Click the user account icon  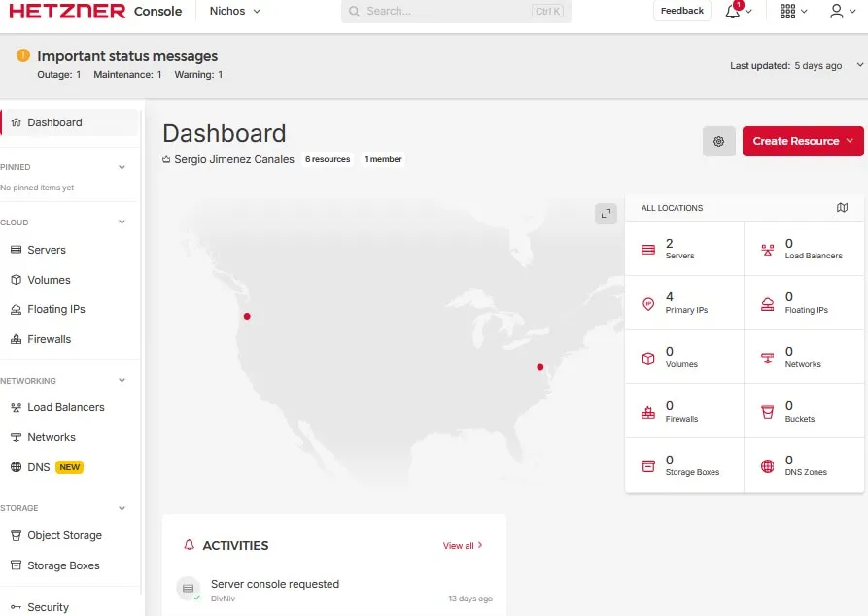click(837, 11)
